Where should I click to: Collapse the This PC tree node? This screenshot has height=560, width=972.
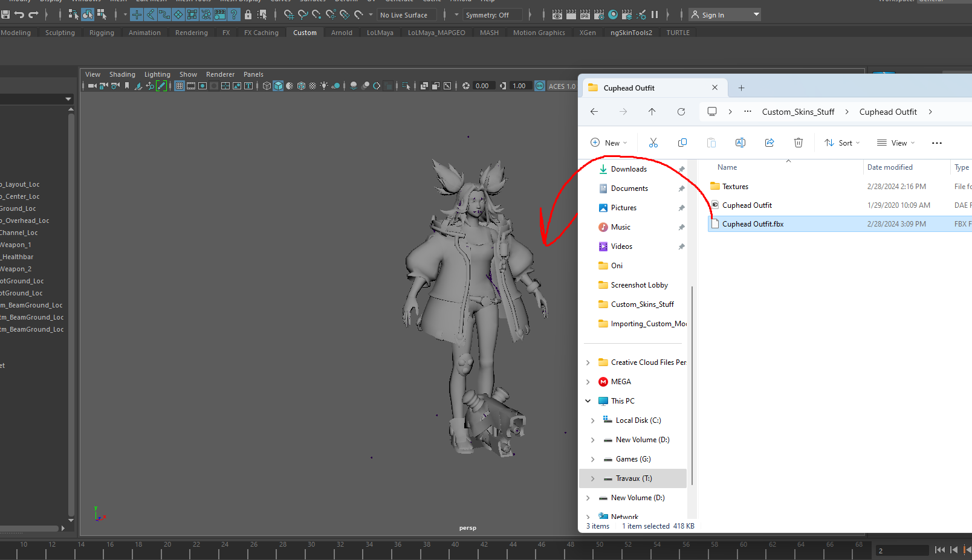[588, 401]
